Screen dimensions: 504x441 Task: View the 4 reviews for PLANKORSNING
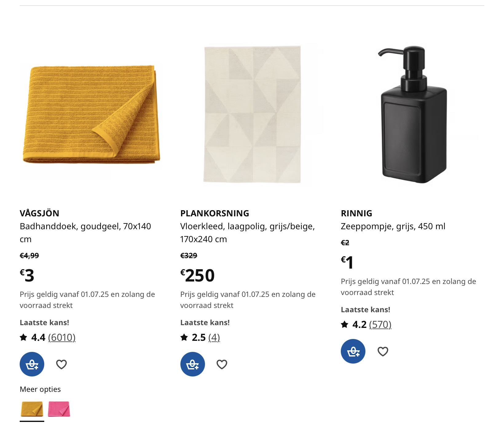214,337
